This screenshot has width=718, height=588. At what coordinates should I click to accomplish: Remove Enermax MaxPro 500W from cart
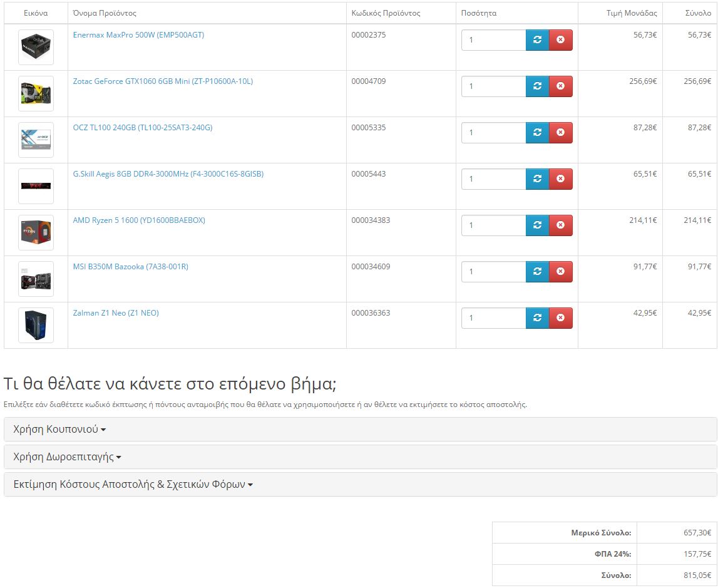(560, 40)
